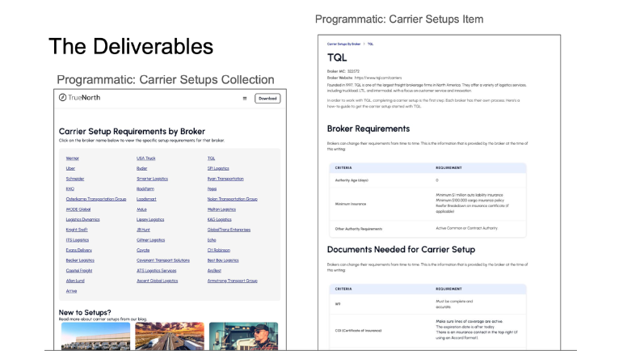644x351 pixels.
Task: Open the Becker Logistics link
Action: tap(80, 260)
